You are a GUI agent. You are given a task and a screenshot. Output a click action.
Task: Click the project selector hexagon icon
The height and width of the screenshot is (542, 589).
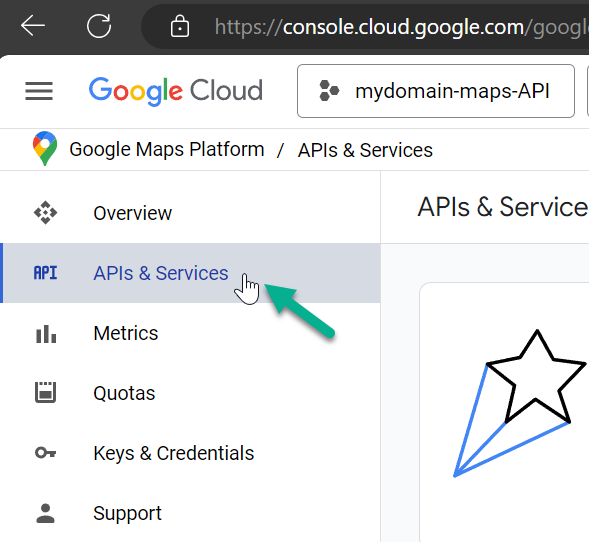pos(329,91)
